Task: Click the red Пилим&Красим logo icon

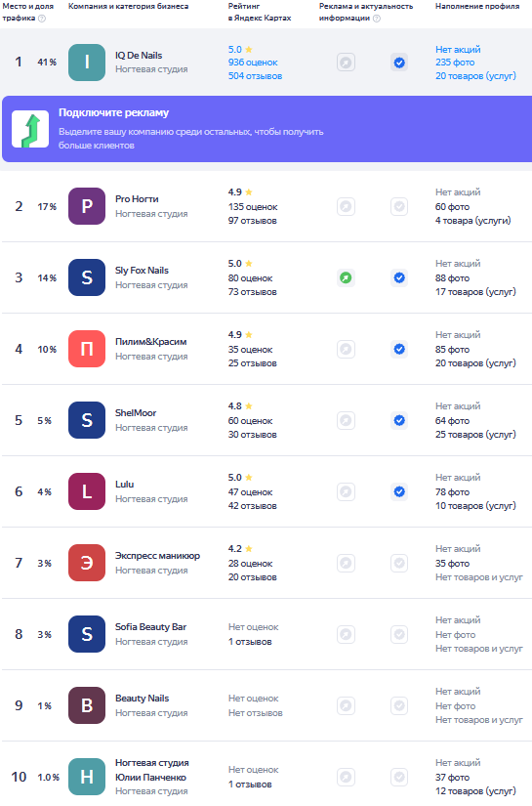Action: [x=87, y=349]
